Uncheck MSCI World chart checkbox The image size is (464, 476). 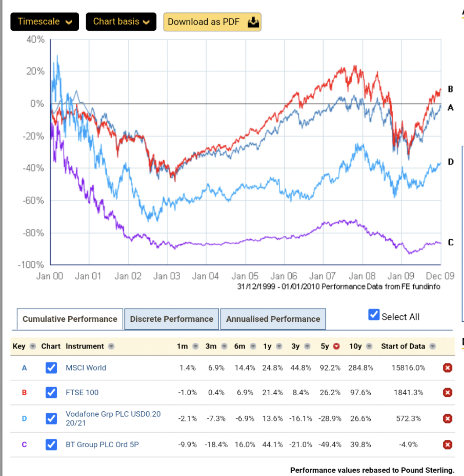pos(51,367)
